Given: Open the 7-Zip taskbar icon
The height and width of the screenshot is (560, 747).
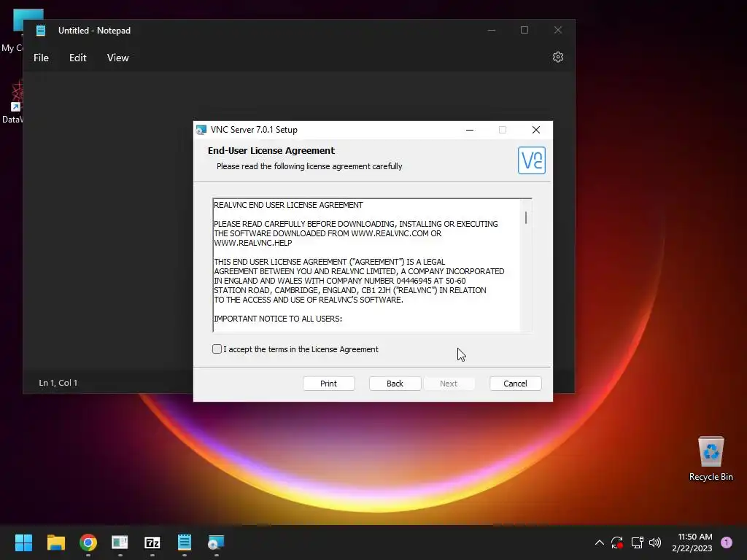Looking at the screenshot, I should 152,542.
